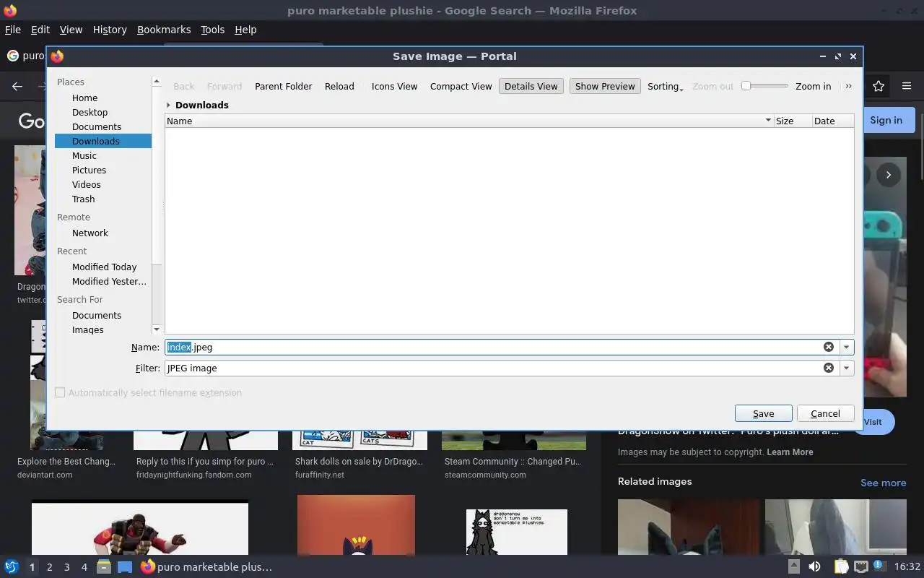Clear the Name field text
The height and width of the screenshot is (578, 924).
[829, 347]
